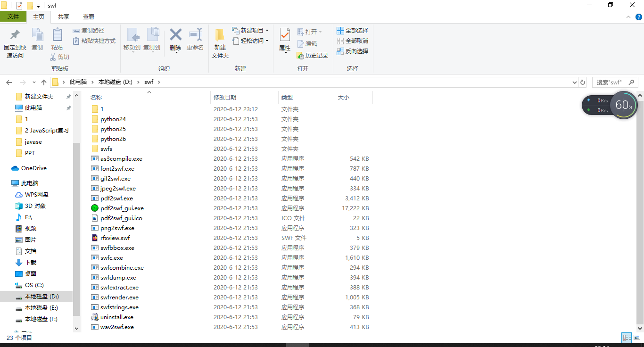Select swfcombine.exe file
The width and height of the screenshot is (644, 347).
tap(122, 268)
